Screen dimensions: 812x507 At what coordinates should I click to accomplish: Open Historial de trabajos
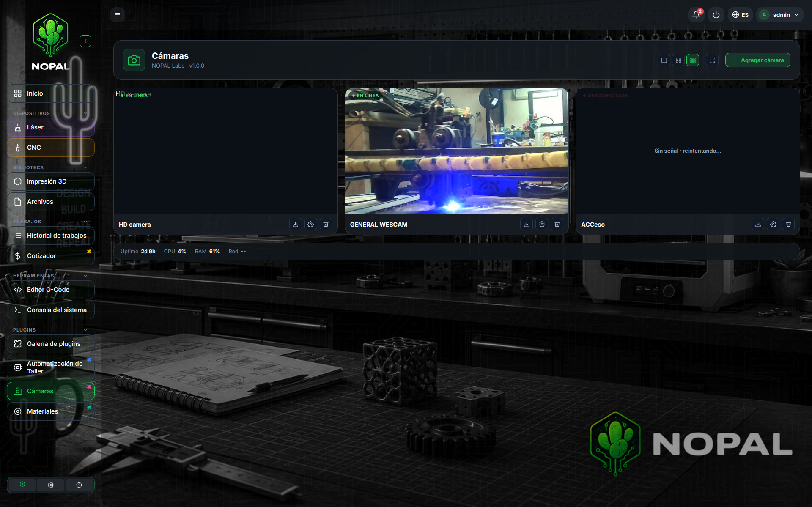51,236
